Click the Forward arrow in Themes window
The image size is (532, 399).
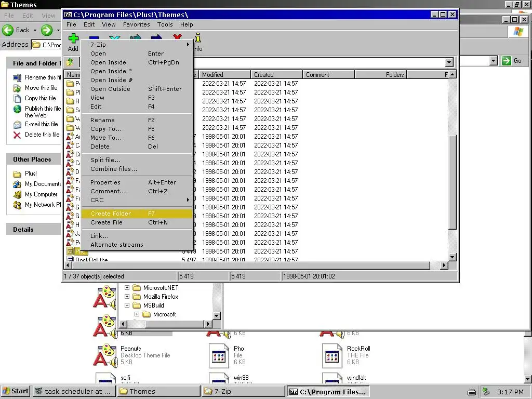[x=47, y=30]
